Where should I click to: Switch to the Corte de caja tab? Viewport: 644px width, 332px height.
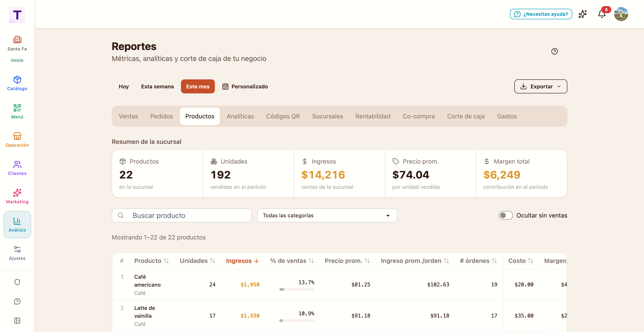pos(466,116)
